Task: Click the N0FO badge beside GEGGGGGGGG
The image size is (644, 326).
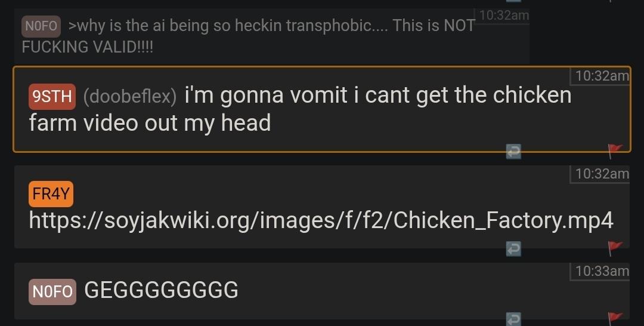Action: (x=52, y=291)
